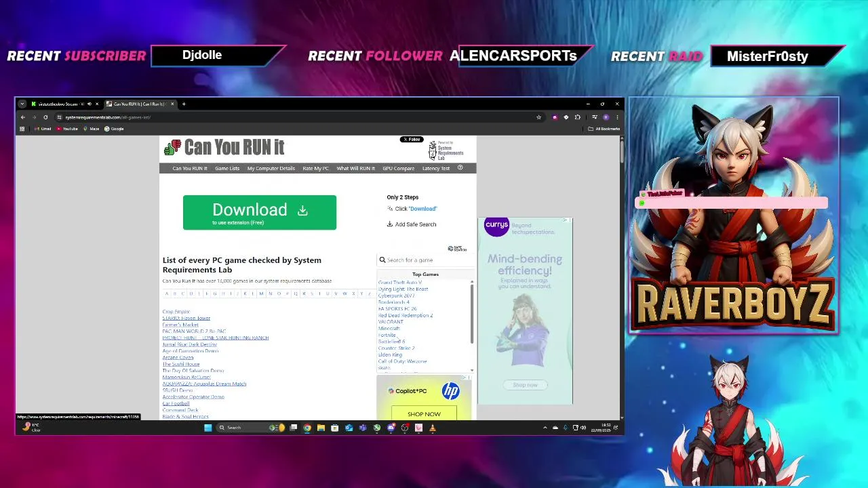The width and height of the screenshot is (868, 488).
Task: Open My Computer Details nav item
Action: 271,168
